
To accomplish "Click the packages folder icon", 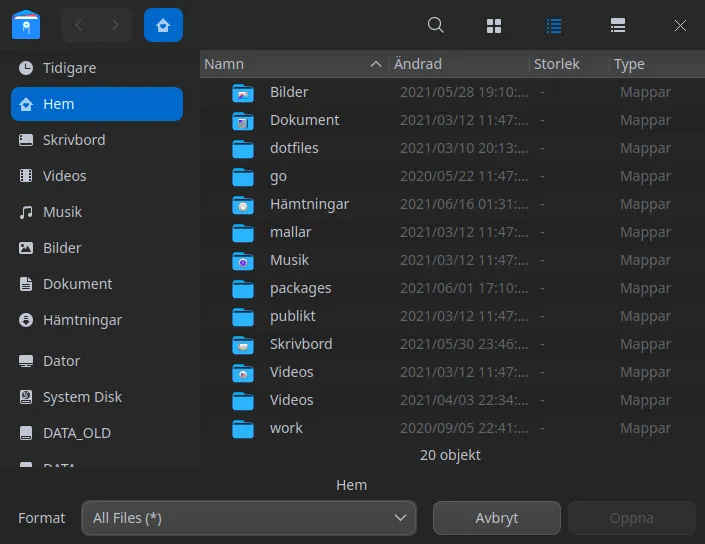I will 243,288.
